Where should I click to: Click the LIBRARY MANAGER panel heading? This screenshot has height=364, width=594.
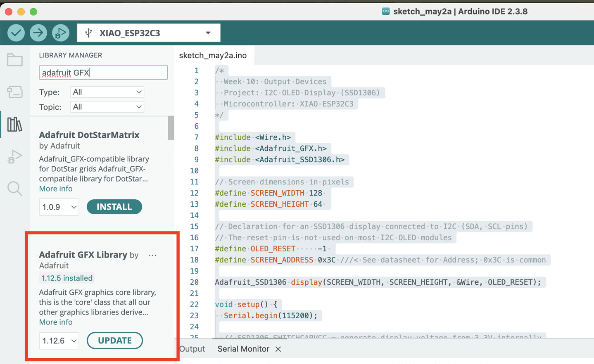pyautogui.click(x=71, y=55)
